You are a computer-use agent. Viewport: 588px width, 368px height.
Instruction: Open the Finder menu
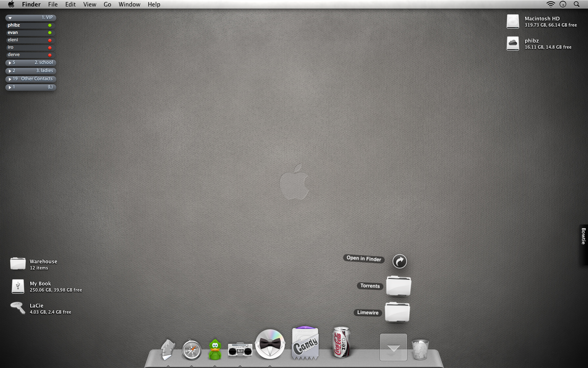tap(31, 4)
